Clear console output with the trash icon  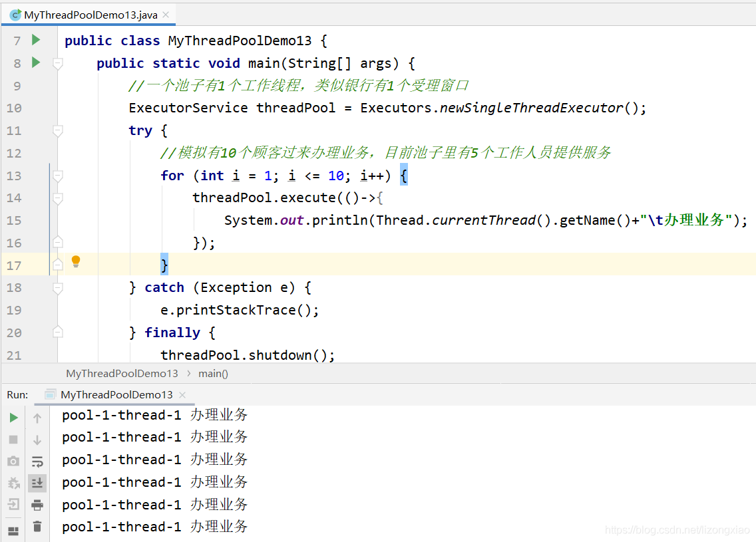37,527
